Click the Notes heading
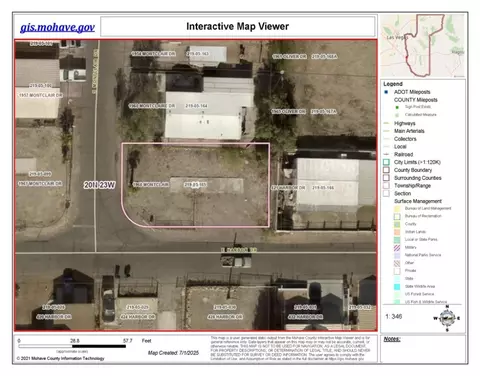This screenshot has height=376, width=480. pyautogui.click(x=392, y=339)
